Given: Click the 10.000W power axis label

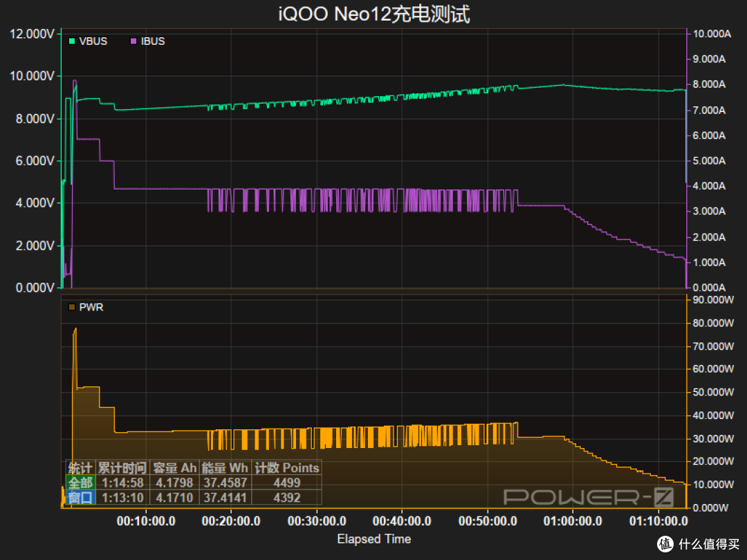Looking at the screenshot, I should 713,485.
